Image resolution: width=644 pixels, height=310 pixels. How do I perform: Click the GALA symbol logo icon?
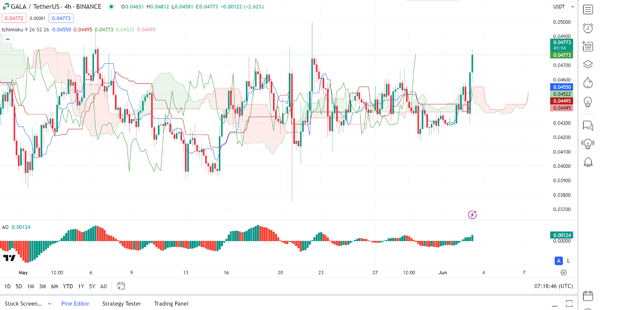[x=6, y=6]
